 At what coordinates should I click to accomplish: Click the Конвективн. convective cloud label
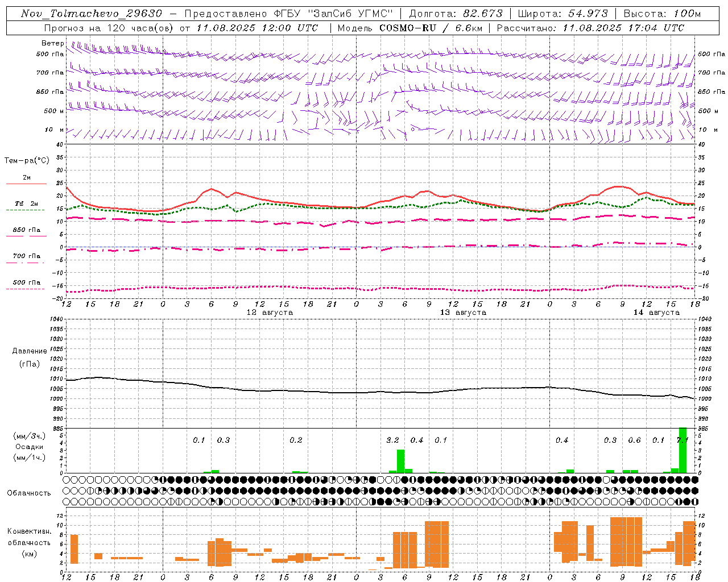pos(29,531)
